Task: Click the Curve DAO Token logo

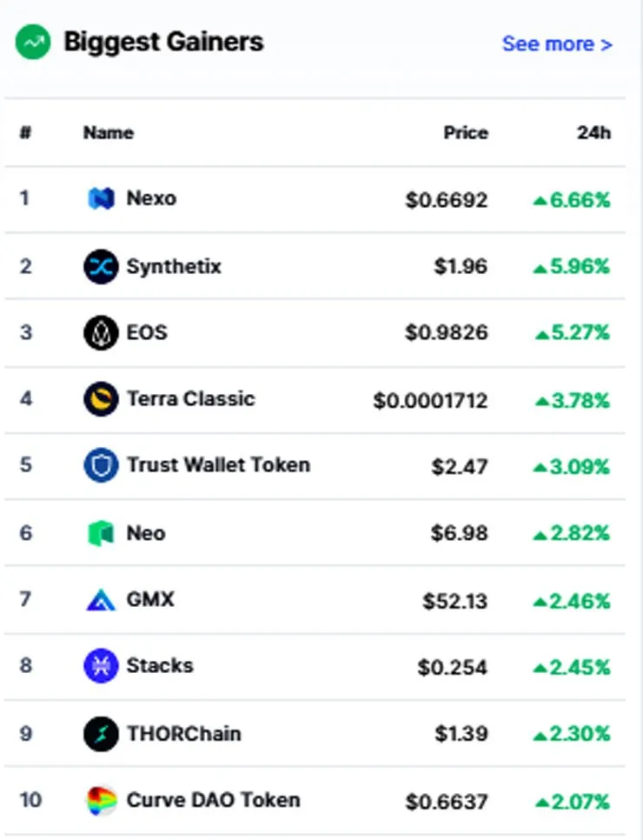Action: pos(101,800)
